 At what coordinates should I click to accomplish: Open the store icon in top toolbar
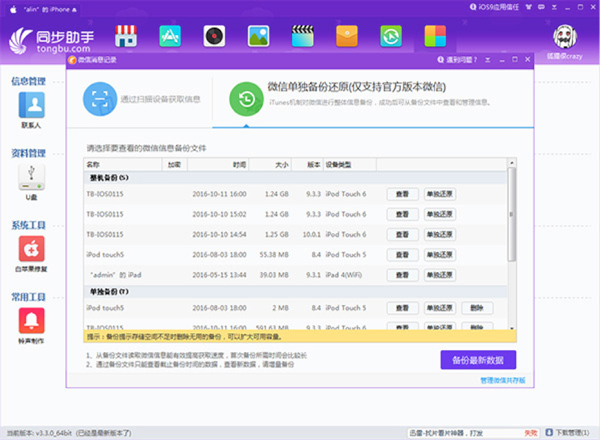pos(126,36)
